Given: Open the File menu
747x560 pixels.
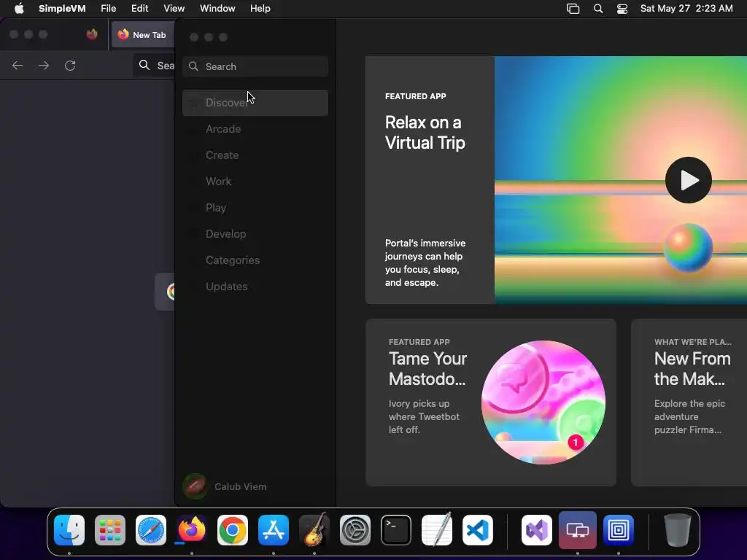Looking at the screenshot, I should pos(109,9).
